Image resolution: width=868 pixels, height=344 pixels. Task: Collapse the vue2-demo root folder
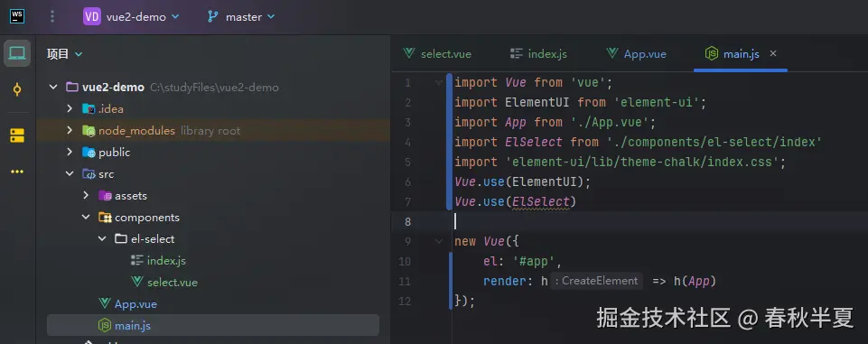click(x=53, y=87)
